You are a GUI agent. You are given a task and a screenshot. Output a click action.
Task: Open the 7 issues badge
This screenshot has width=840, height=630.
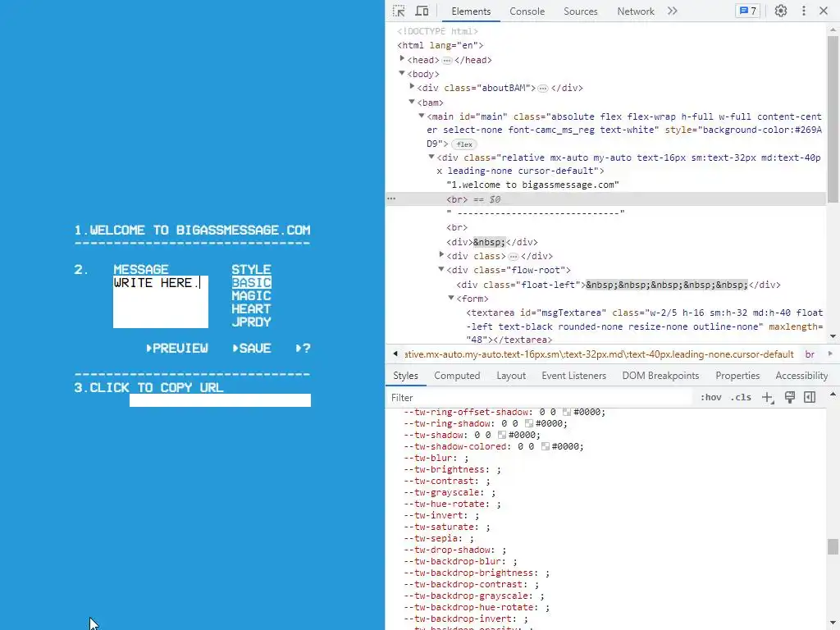(747, 11)
